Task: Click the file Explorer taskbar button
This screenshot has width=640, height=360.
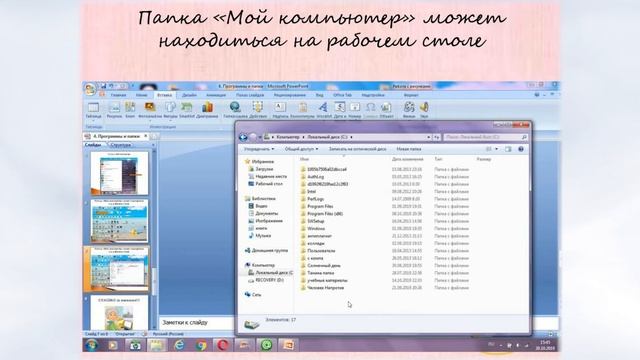Action: (157, 345)
